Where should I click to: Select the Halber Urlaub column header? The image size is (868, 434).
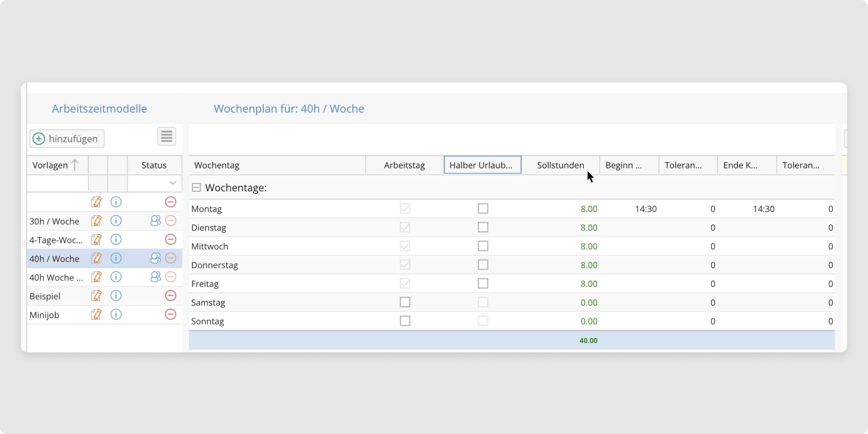(482, 165)
